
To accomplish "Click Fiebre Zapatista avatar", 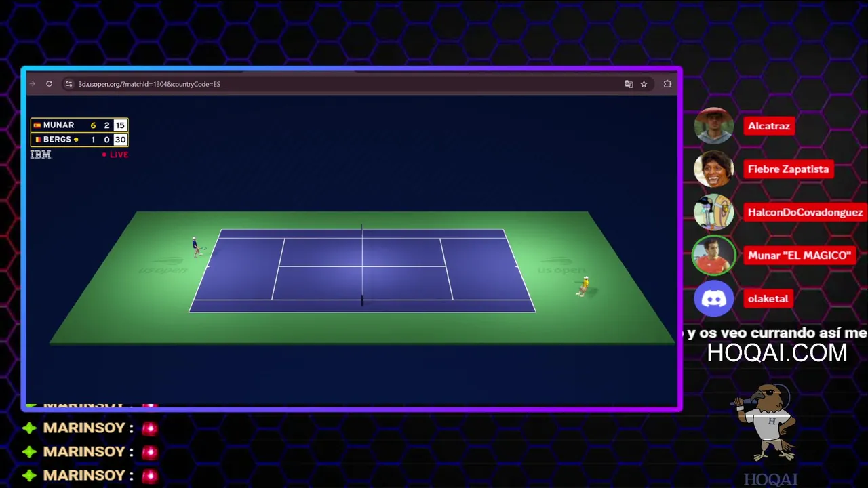I will 713,169.
